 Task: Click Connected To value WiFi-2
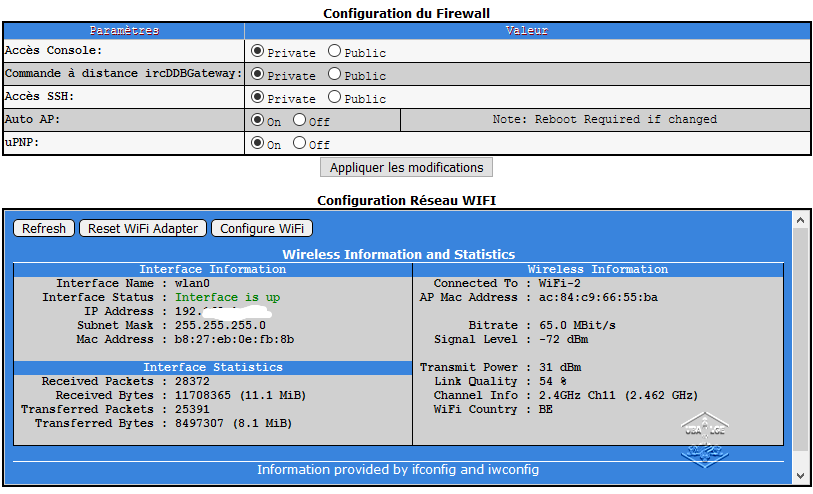tap(559, 284)
